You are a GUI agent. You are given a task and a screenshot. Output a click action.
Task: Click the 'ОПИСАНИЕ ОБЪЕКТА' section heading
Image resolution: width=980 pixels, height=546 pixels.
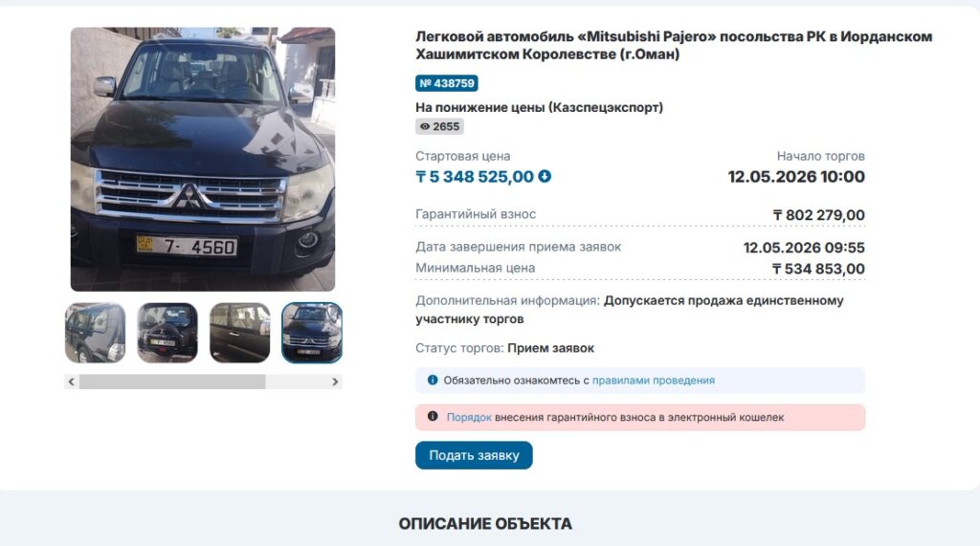tap(485, 523)
